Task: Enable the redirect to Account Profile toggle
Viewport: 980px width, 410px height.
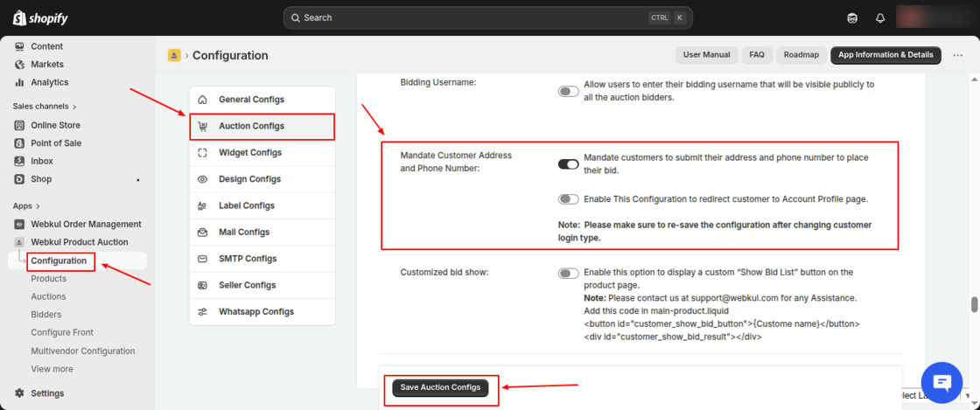Action: pos(568,199)
